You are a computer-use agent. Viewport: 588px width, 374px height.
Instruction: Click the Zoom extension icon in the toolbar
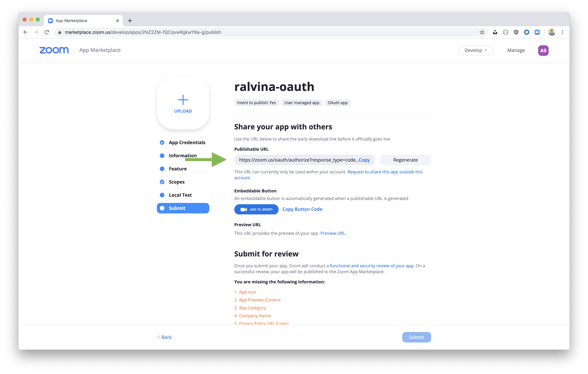537,32
